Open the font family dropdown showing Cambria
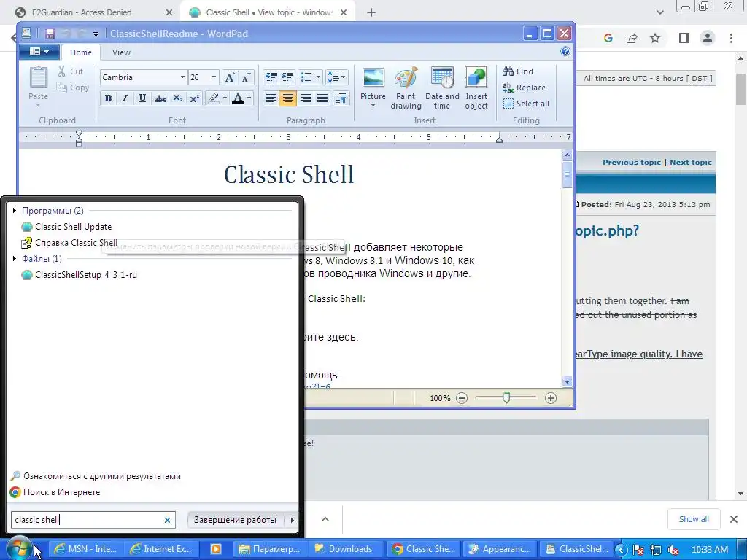This screenshot has width=747, height=560. (182, 77)
